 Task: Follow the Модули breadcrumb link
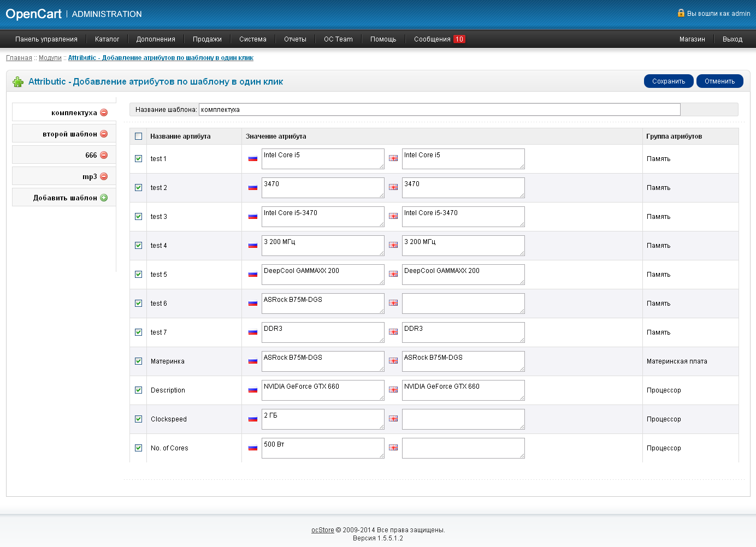click(50, 58)
